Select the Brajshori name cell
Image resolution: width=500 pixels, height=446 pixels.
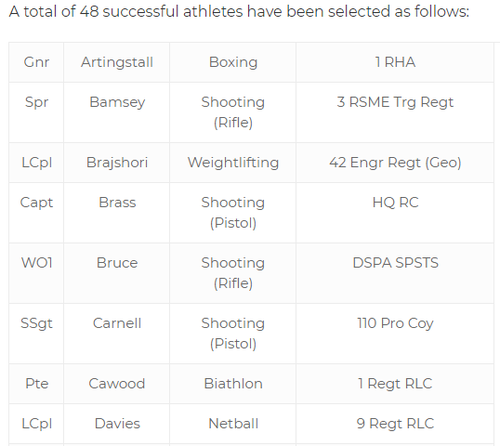coord(117,163)
